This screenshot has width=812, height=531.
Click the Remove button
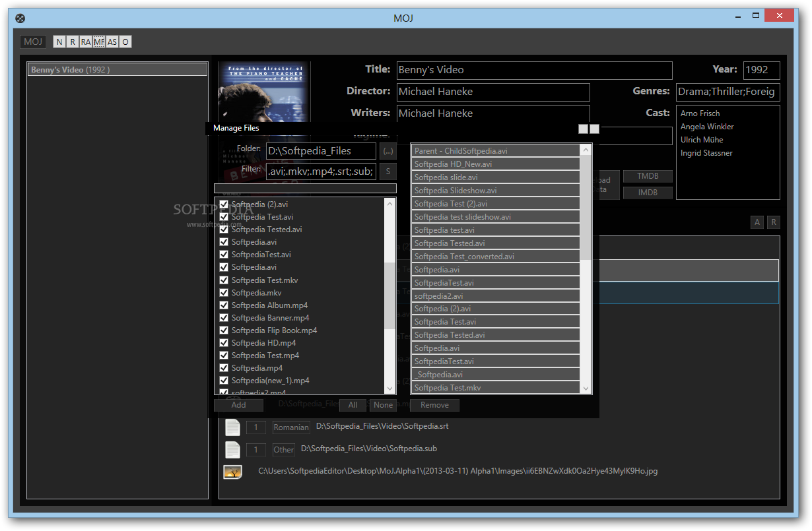pyautogui.click(x=434, y=405)
